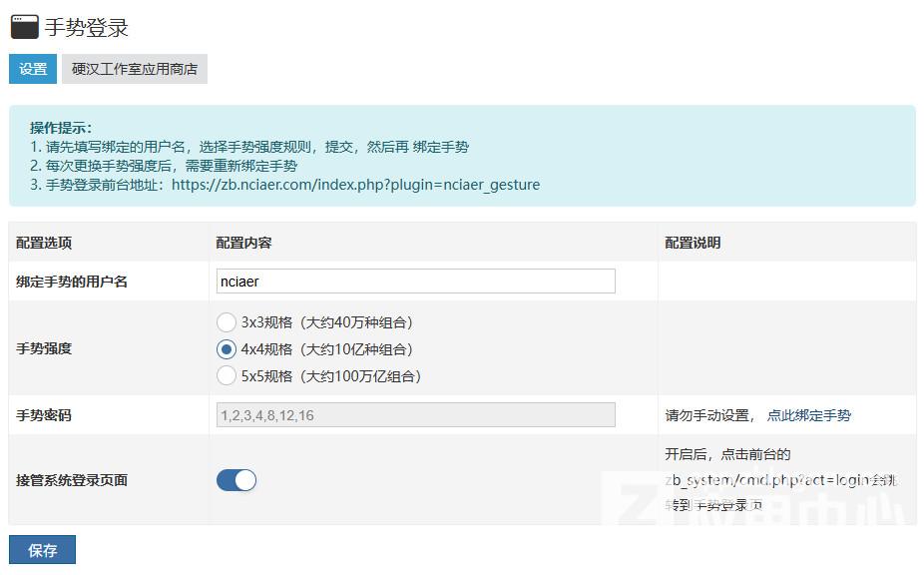
Task: Click the 操作提示 heading in the info box
Action: 61,128
